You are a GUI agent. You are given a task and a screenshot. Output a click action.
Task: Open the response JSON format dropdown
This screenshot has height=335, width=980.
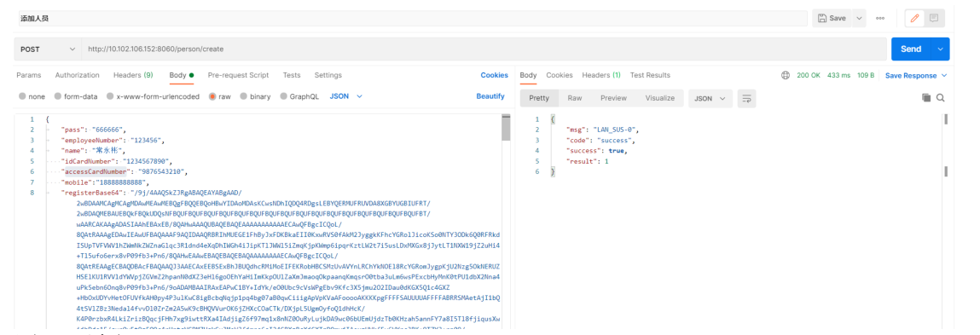pos(710,98)
